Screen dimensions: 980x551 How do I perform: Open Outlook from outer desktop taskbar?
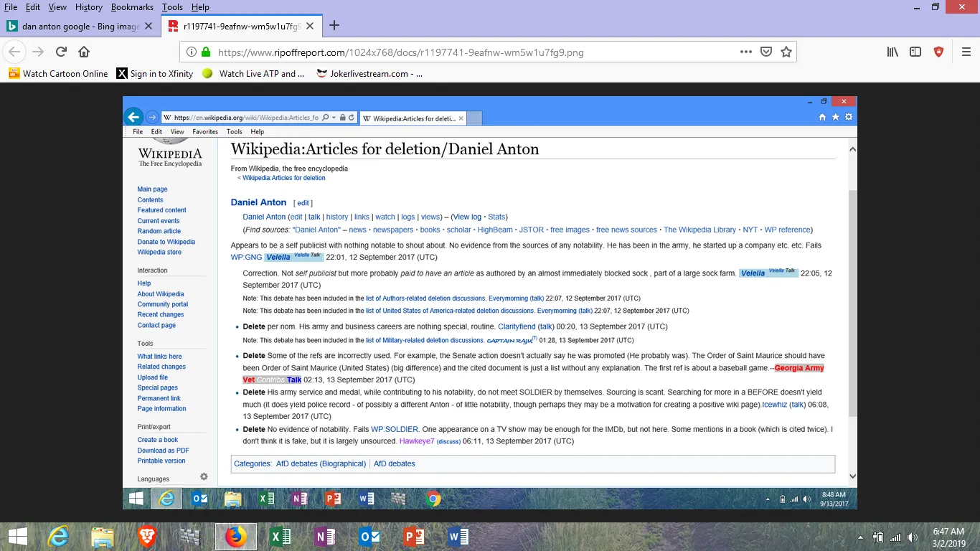(369, 537)
